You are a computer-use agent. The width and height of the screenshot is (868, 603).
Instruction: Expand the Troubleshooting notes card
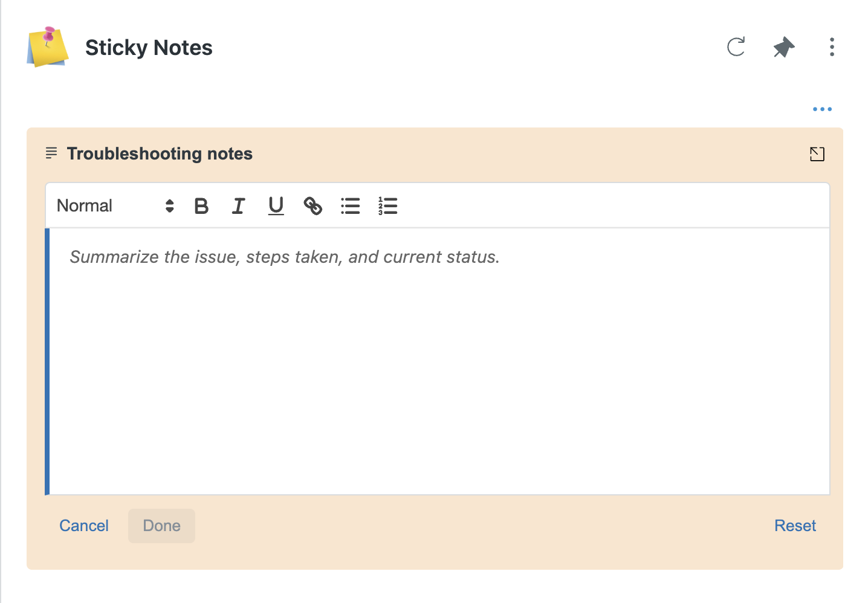pos(817,154)
